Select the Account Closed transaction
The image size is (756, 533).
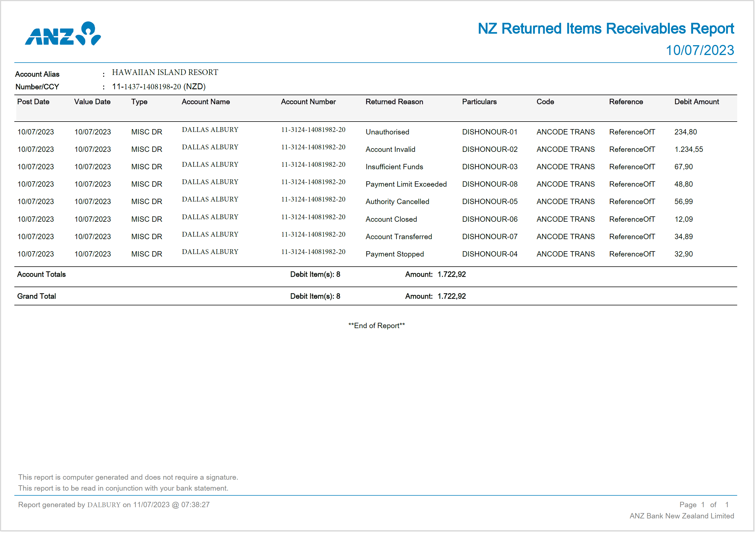(391, 219)
